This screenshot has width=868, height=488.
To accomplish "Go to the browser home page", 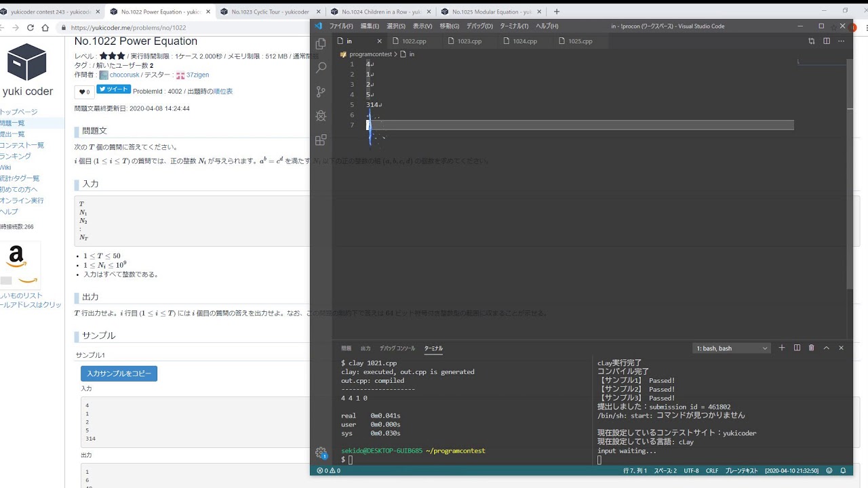I will (x=45, y=28).
